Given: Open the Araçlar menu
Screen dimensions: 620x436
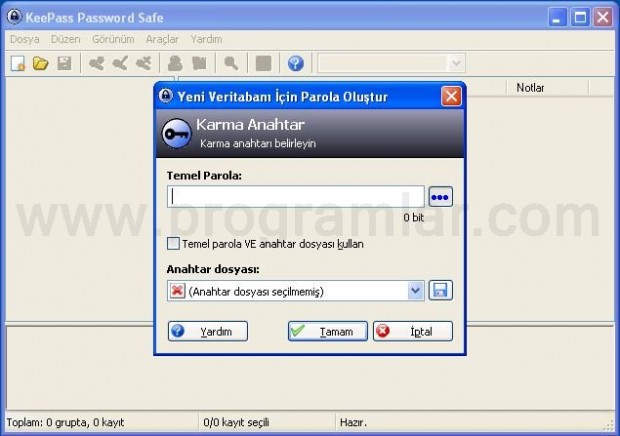Looking at the screenshot, I should pos(162,39).
